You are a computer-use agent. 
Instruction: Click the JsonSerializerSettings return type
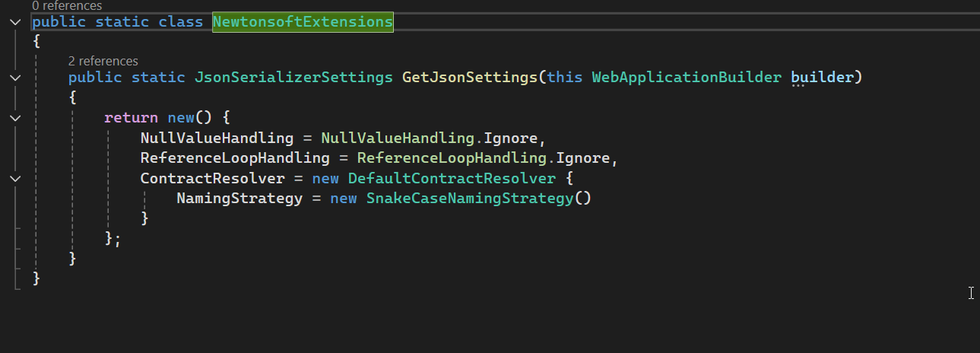[293, 78]
